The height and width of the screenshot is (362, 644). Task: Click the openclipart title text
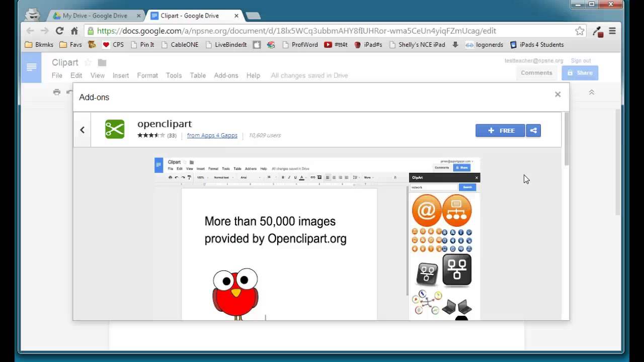[165, 124]
